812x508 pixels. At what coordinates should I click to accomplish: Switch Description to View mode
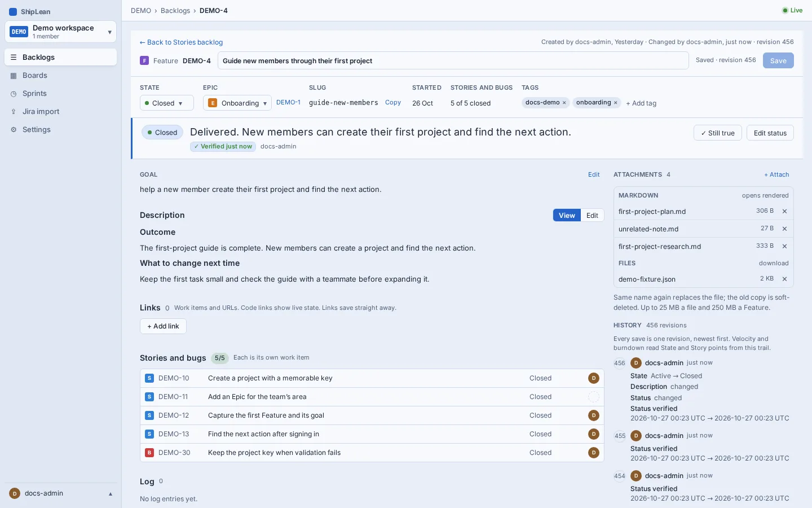[567, 215]
